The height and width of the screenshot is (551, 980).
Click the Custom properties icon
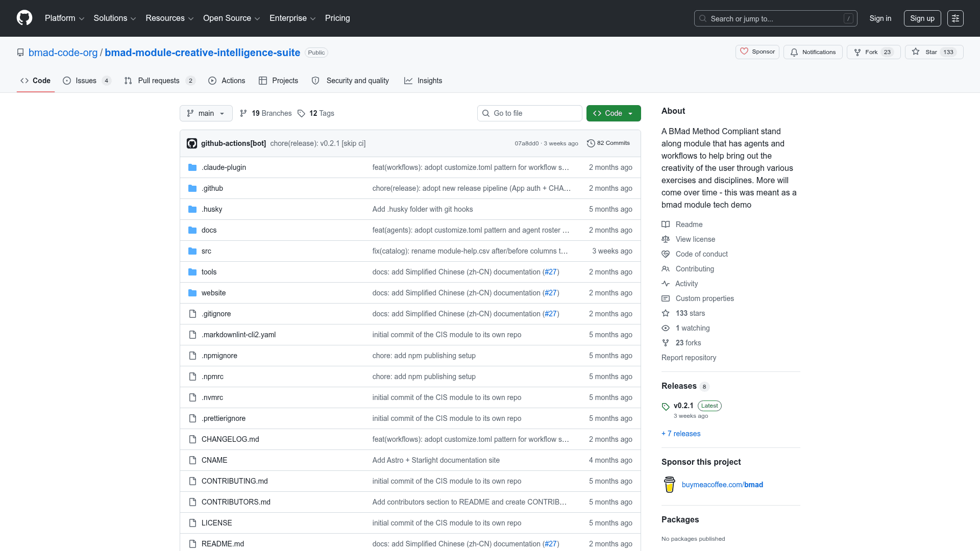(666, 298)
